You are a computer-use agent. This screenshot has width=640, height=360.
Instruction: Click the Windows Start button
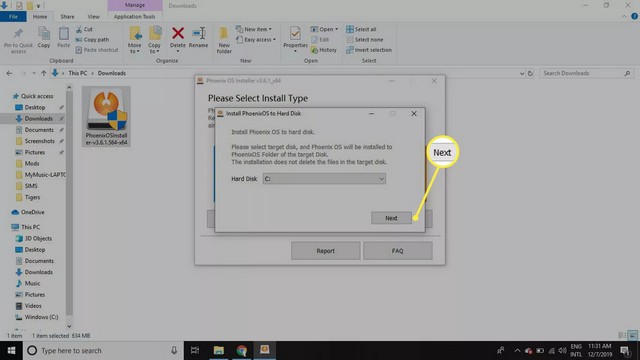pos(11,351)
